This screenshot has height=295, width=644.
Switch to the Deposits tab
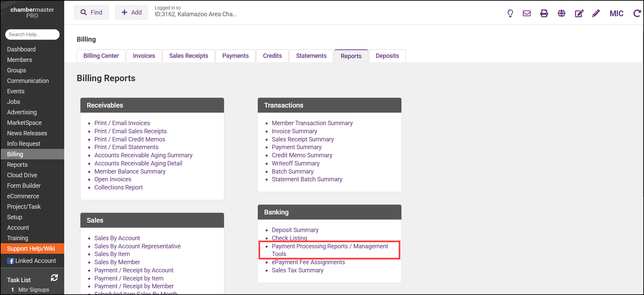[x=387, y=56]
